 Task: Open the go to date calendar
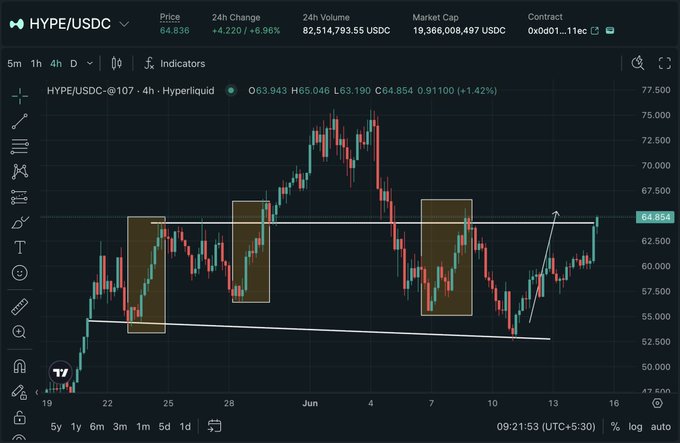(214, 426)
